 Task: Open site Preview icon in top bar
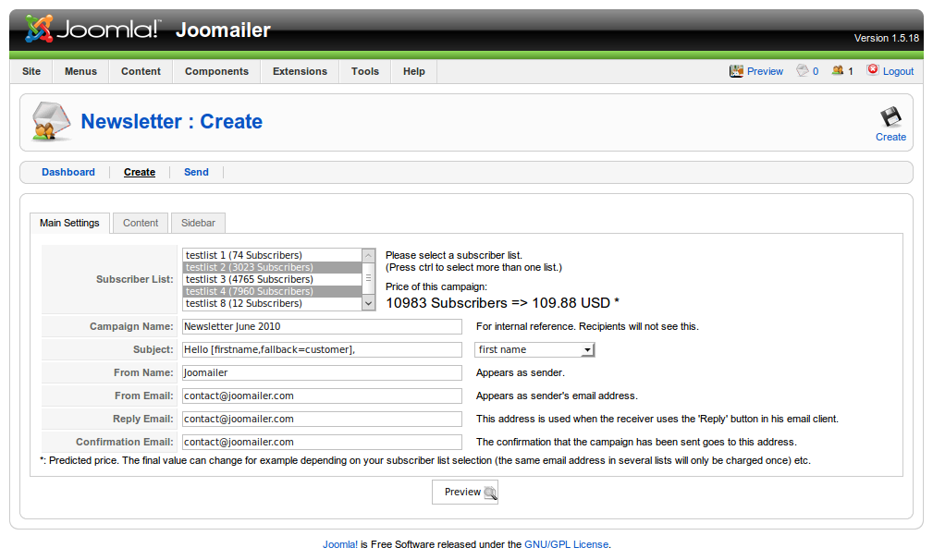pos(736,71)
